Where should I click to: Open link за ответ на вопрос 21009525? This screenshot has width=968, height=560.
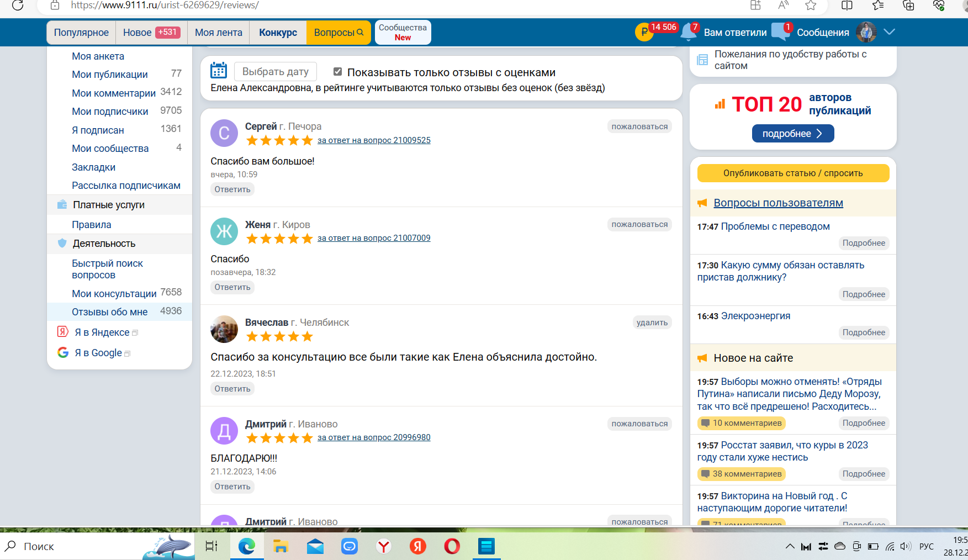click(x=374, y=140)
